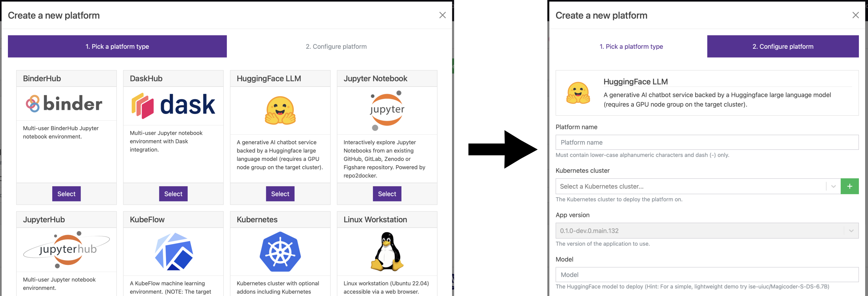Click the Kubernetes helm wheel logo

click(x=280, y=251)
